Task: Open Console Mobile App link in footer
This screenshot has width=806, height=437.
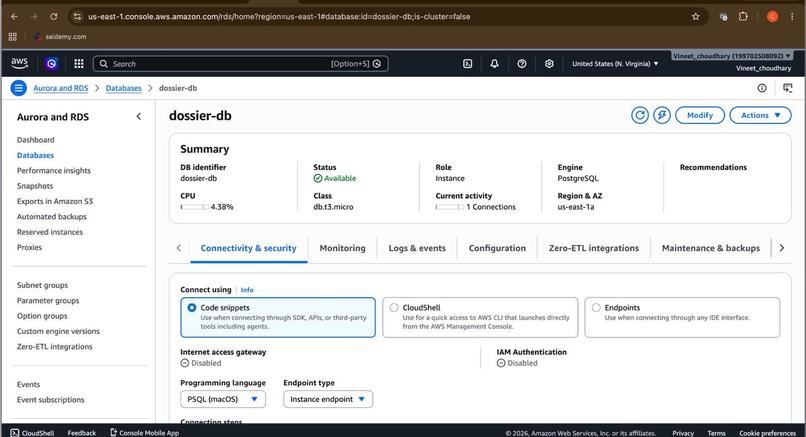Action: click(x=144, y=432)
